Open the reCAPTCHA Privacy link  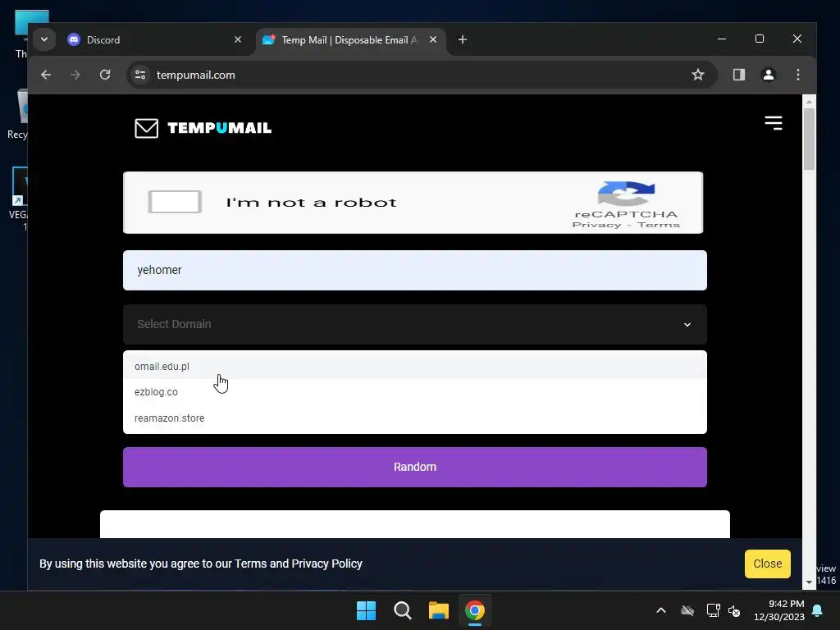point(596,225)
